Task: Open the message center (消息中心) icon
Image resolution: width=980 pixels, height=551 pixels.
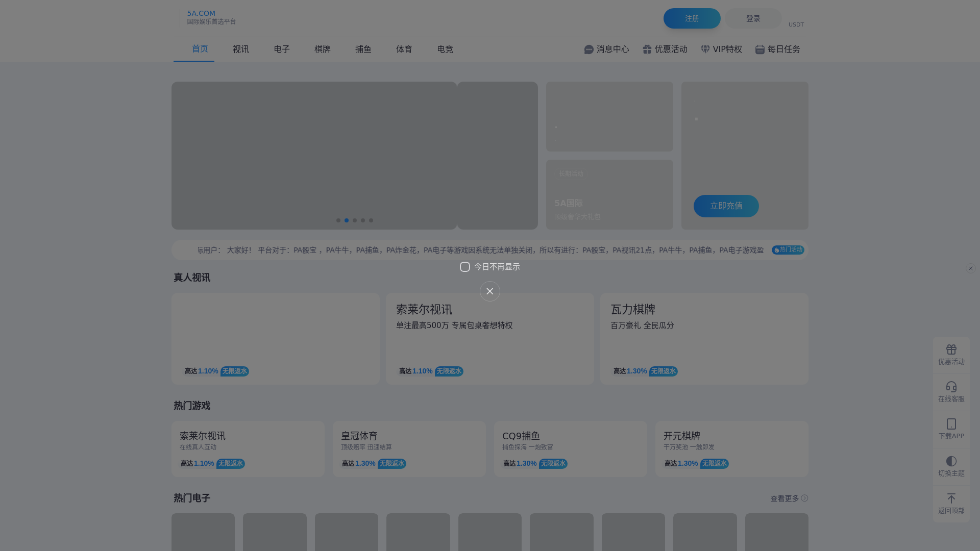Action: 589,49
